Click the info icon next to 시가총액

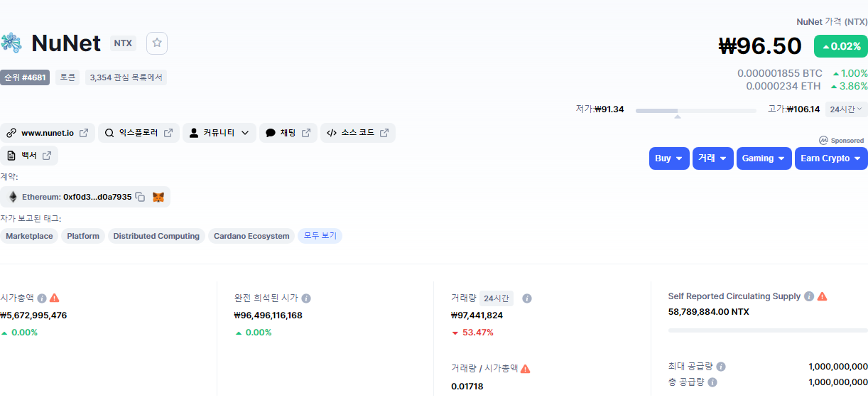tap(42, 298)
